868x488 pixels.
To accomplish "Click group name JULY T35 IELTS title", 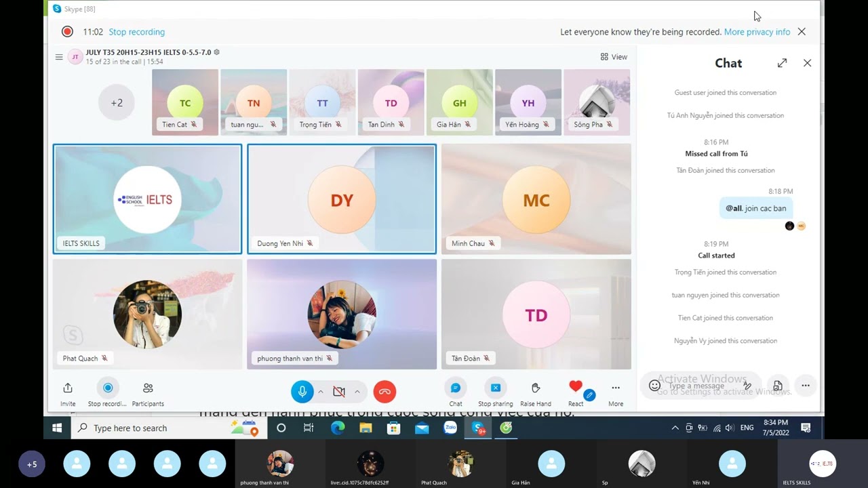I will (x=149, y=52).
